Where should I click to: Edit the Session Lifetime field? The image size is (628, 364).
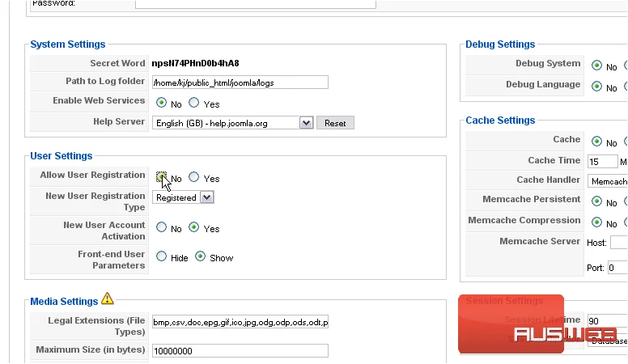(x=607, y=321)
